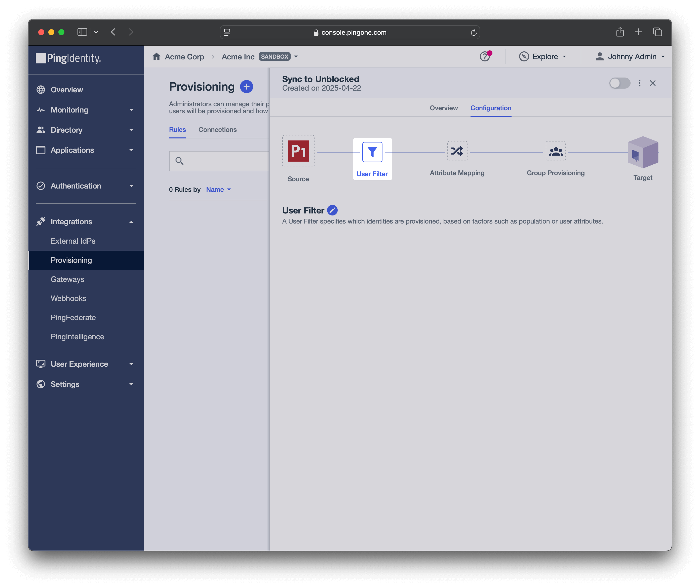Click the Settings globe icon in sidebar
The image size is (700, 588).
41,384
